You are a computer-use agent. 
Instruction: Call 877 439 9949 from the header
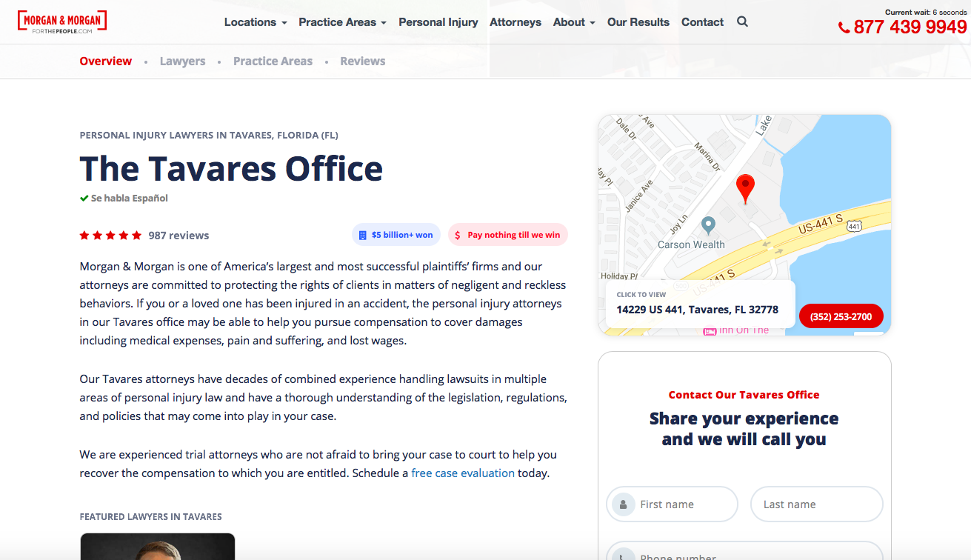coord(910,27)
